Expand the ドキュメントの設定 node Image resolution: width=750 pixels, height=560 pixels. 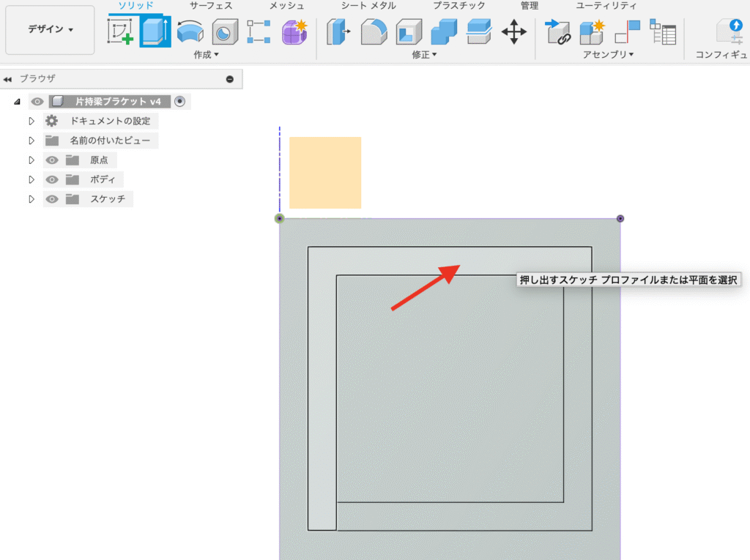click(x=31, y=121)
